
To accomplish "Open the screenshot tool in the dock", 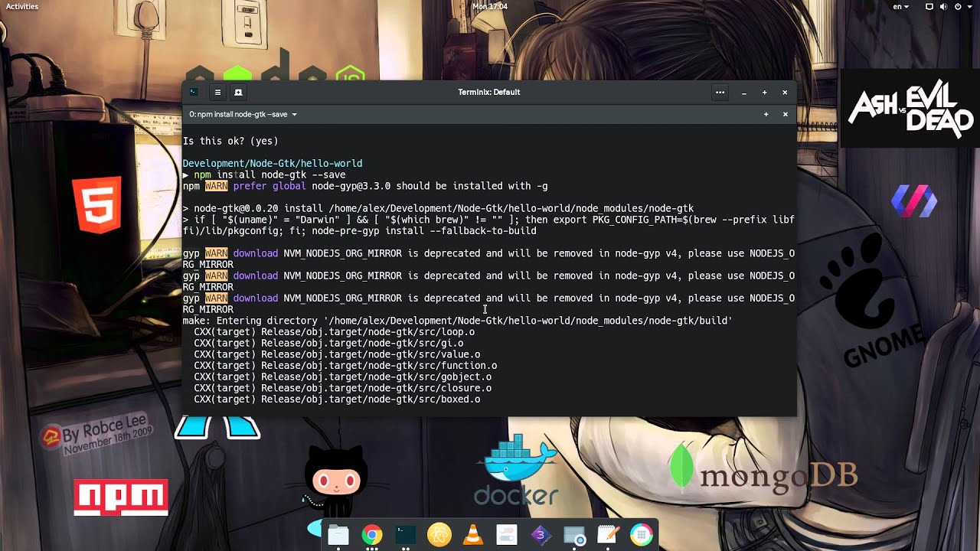I will (574, 535).
